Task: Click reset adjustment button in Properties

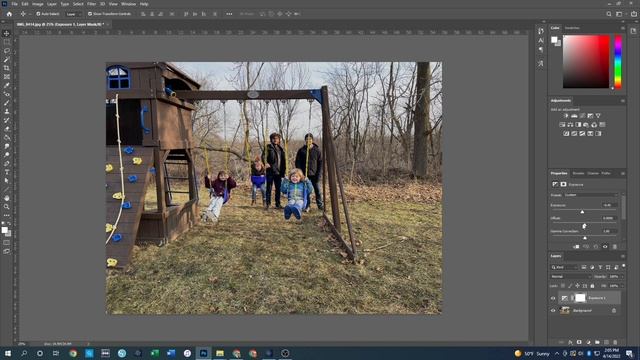Action: click(x=596, y=247)
